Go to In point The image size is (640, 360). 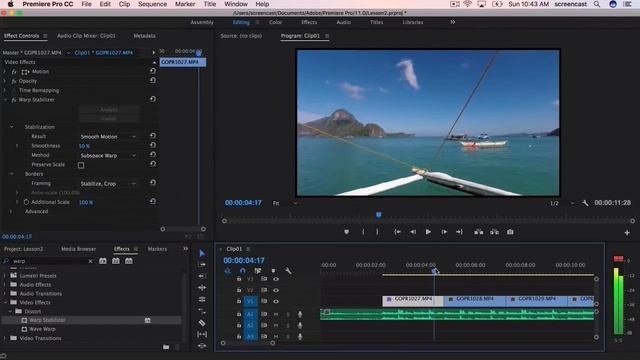coord(397,232)
